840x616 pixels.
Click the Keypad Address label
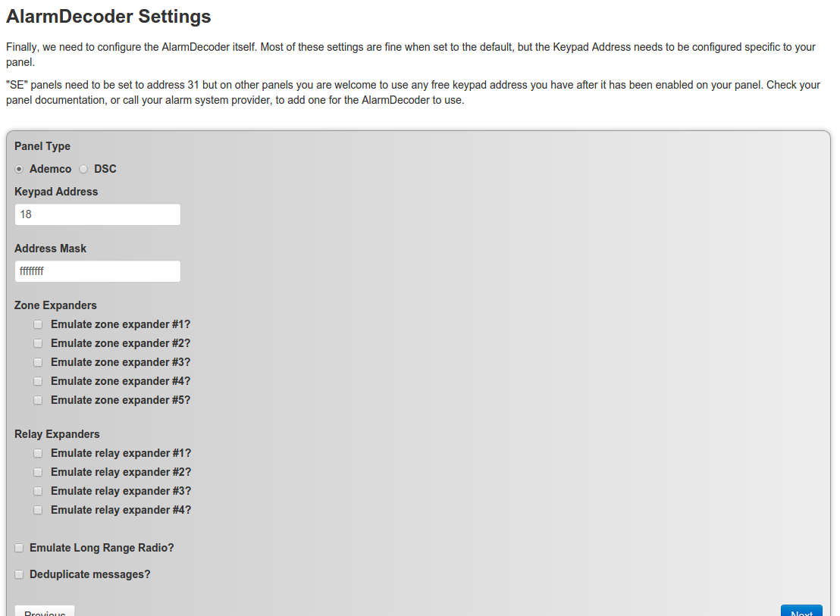(x=56, y=192)
